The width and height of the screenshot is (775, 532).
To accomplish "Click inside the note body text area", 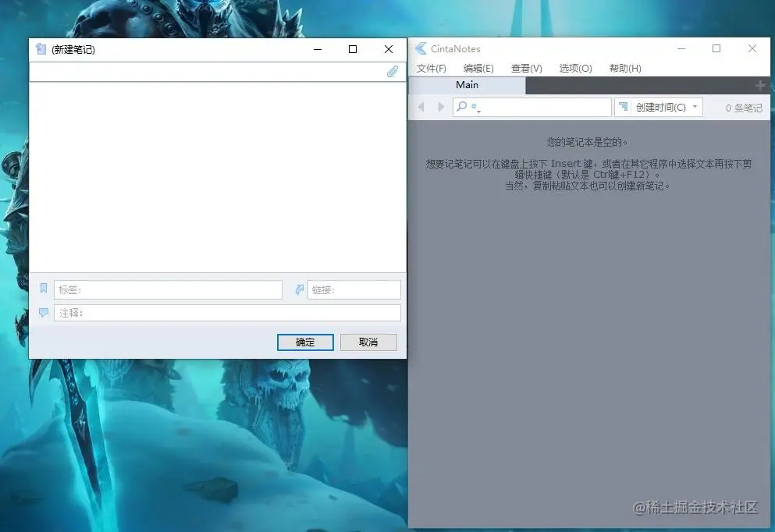I will [218, 177].
